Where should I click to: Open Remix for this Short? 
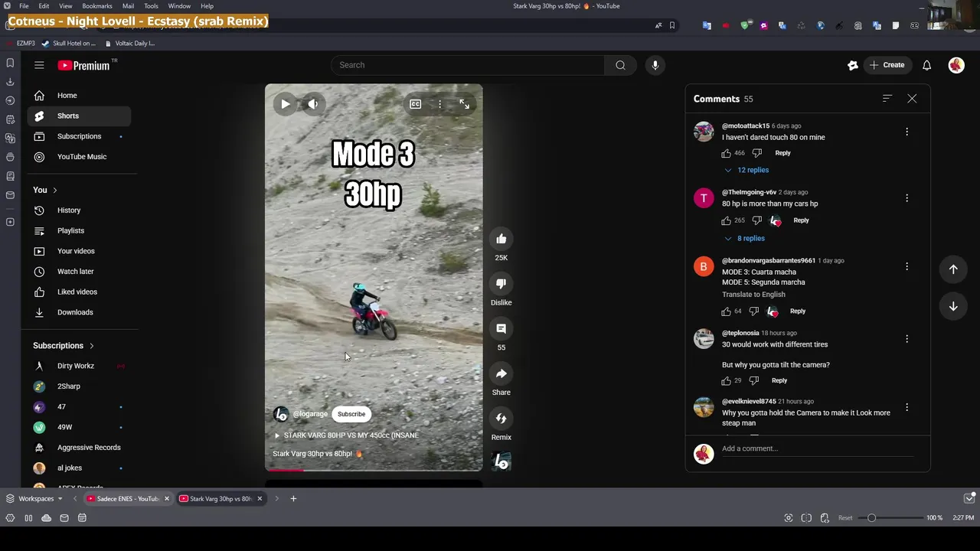501,419
